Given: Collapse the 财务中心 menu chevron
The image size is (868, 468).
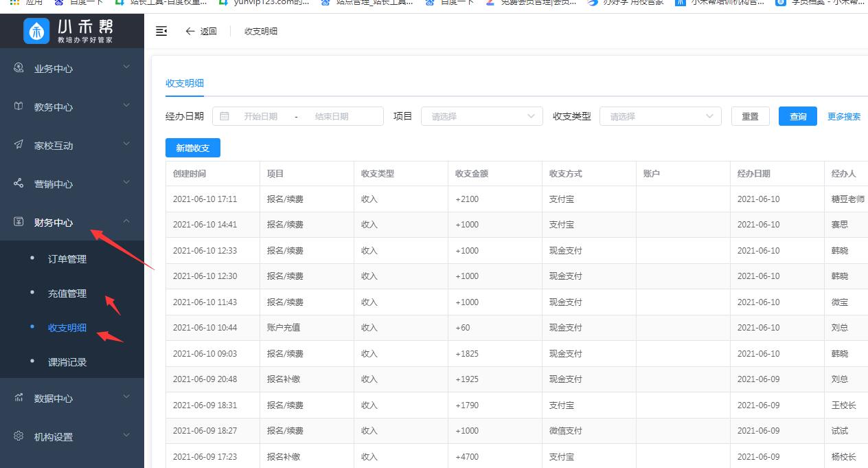Looking at the screenshot, I should 126,221.
